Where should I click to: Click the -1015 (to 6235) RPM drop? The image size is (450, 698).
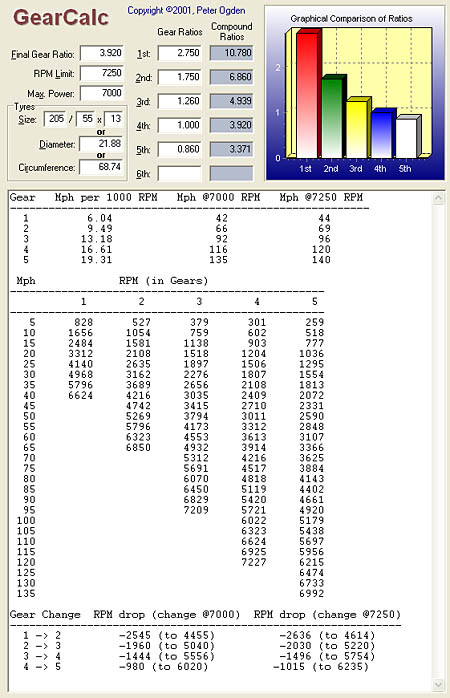(x=320, y=667)
